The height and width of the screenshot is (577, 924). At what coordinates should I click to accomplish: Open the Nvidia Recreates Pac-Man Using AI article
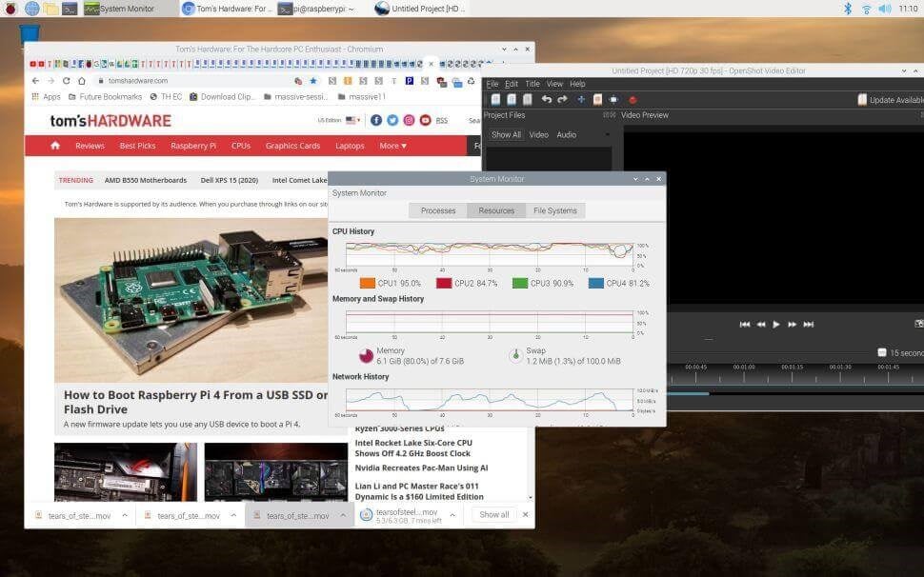click(421, 468)
